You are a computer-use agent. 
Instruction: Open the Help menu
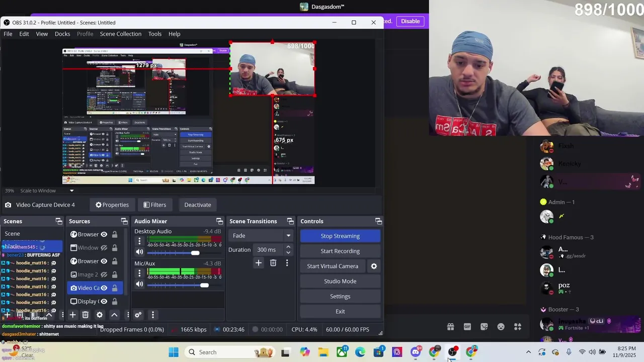click(x=175, y=34)
